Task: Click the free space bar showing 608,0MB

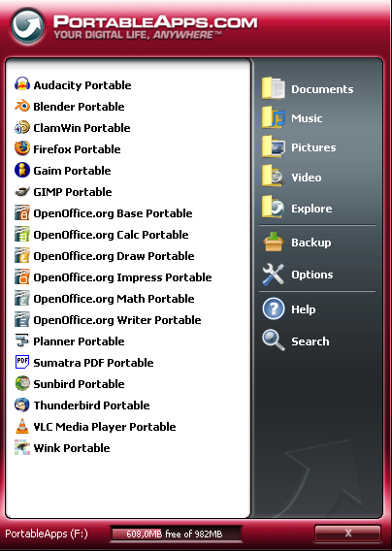Action: (176, 534)
